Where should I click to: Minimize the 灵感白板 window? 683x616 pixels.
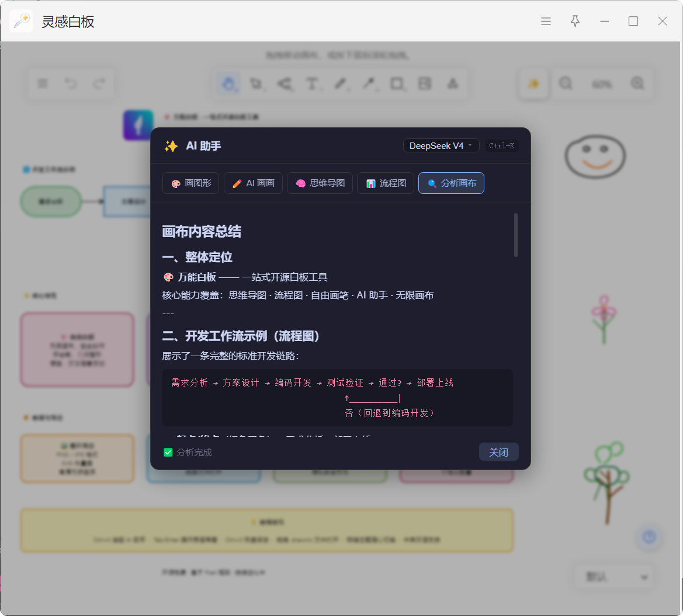click(x=604, y=22)
